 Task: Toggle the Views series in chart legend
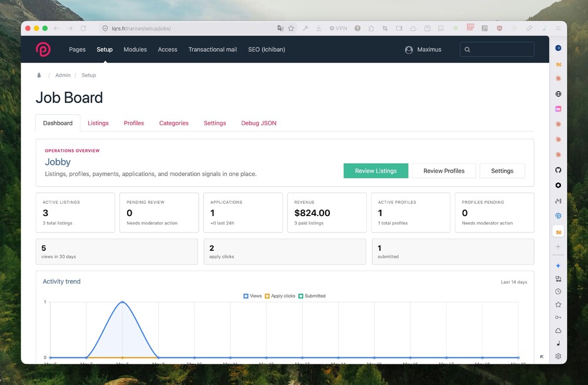[252, 296]
